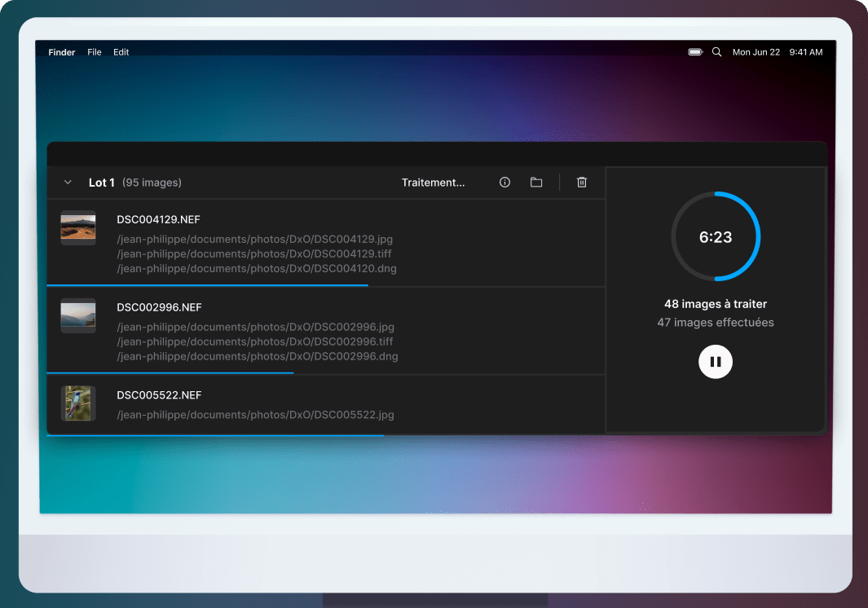868x608 pixels.
Task: Collapse the Lot 1 batch chevron
Action: pos(68,183)
